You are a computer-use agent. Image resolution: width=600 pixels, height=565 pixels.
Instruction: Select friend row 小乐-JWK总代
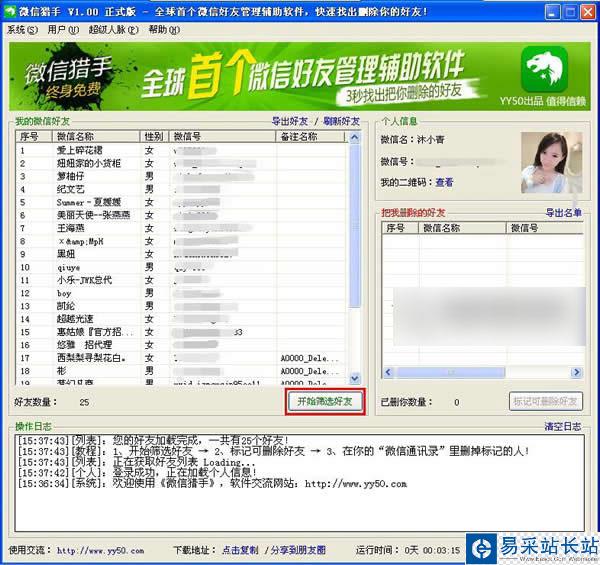point(181,280)
